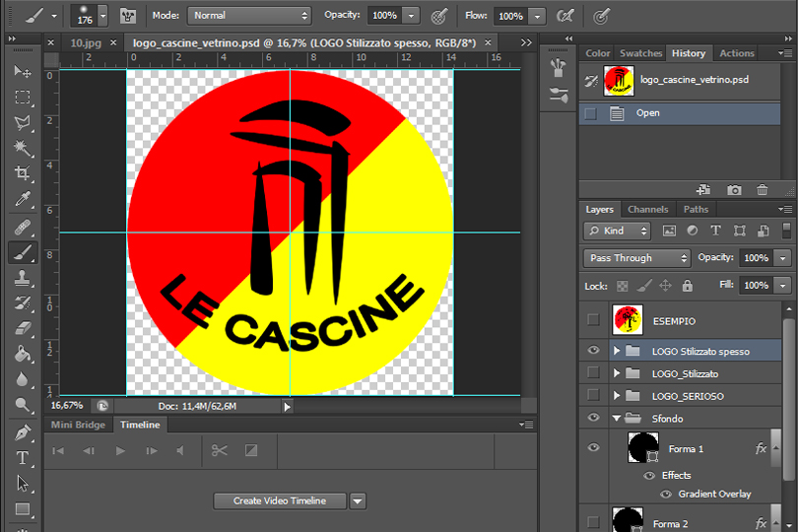
Task: Show the LOGO_Stilizzato group
Action: [x=593, y=372]
